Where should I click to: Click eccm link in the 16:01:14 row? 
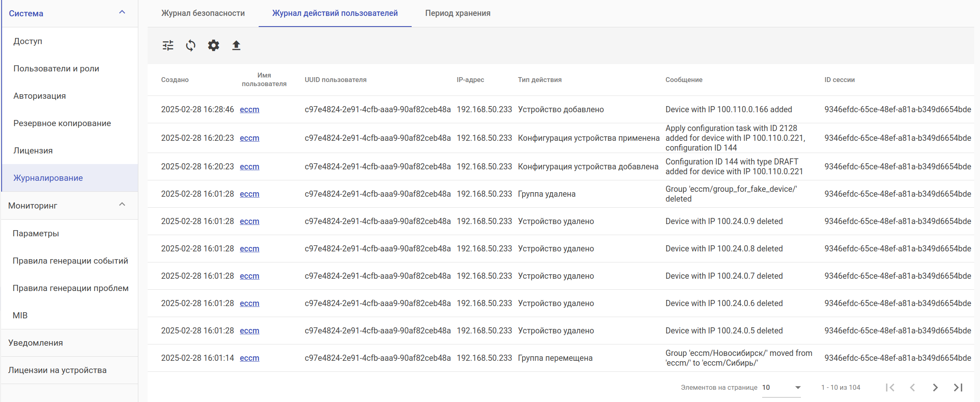pos(249,358)
